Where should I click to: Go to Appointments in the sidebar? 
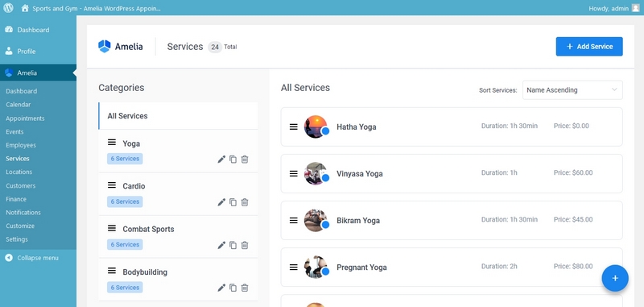coord(25,118)
